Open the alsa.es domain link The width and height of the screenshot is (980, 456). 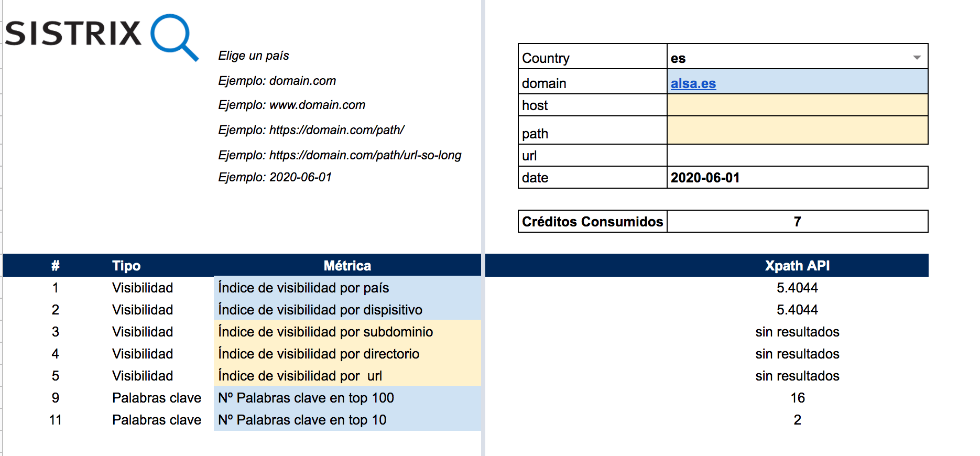point(693,83)
